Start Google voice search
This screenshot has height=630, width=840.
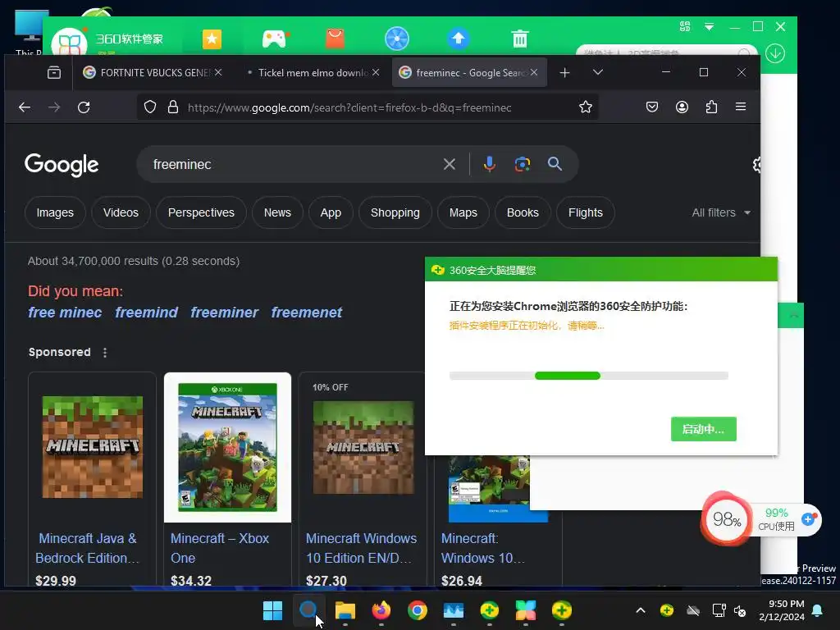[489, 164]
